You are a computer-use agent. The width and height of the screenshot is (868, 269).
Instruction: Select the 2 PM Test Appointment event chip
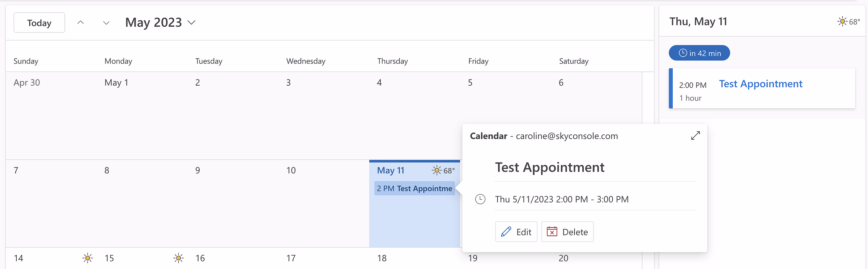point(414,188)
